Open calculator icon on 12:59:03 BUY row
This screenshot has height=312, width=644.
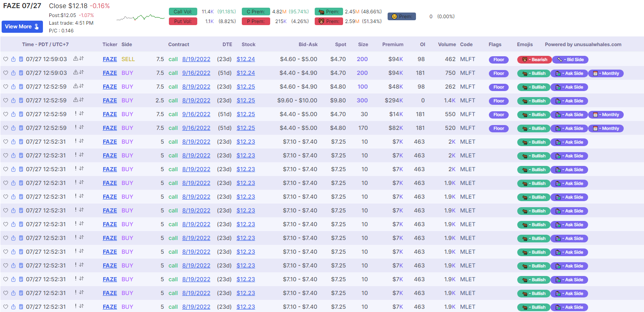tap(21, 73)
